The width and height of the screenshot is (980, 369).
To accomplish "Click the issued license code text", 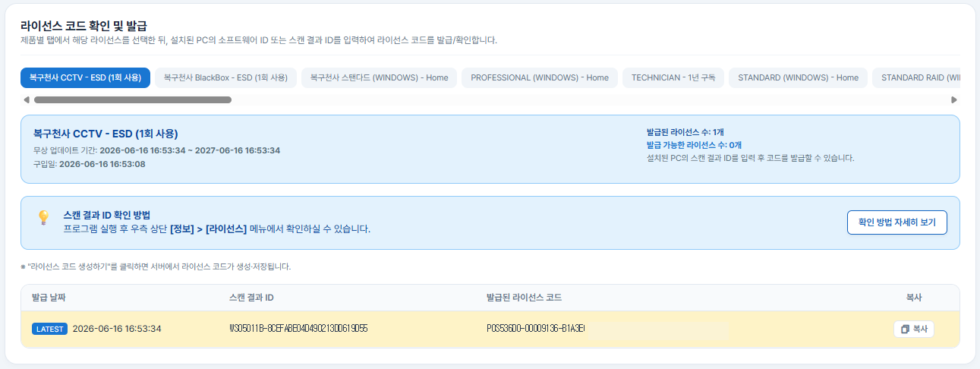I will point(536,329).
